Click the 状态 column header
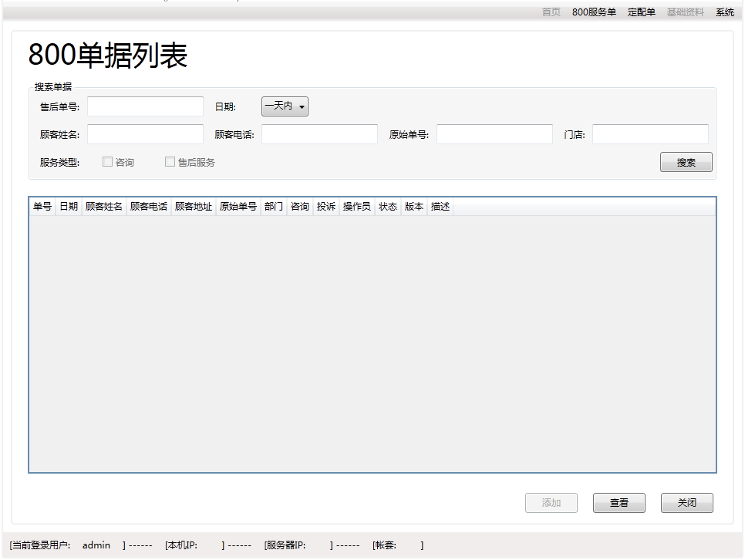The height and width of the screenshot is (560, 745). coord(388,206)
